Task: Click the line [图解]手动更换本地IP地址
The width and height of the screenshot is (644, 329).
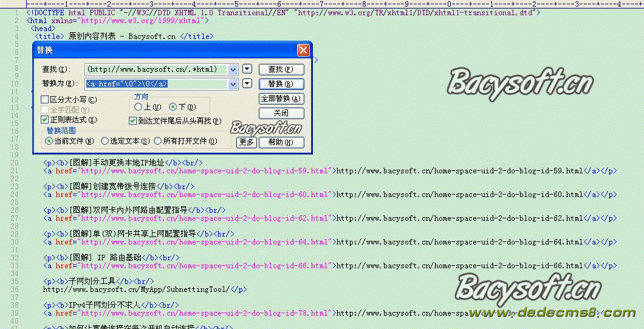Action: [123, 163]
